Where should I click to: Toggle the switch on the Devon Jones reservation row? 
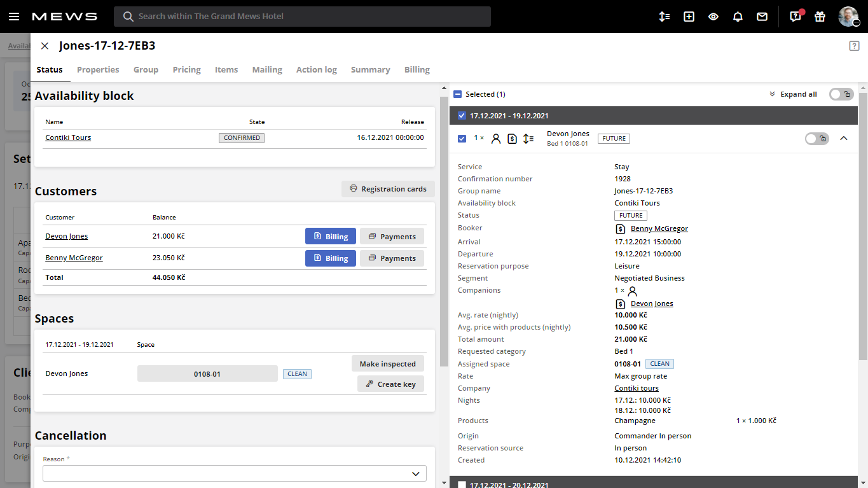click(816, 138)
